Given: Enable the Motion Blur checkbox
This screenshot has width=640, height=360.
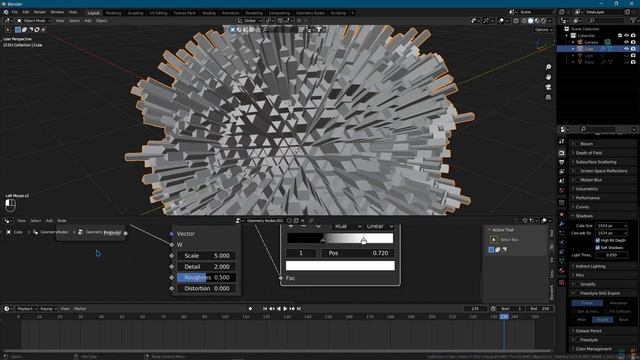Looking at the screenshot, I should tap(578, 180).
